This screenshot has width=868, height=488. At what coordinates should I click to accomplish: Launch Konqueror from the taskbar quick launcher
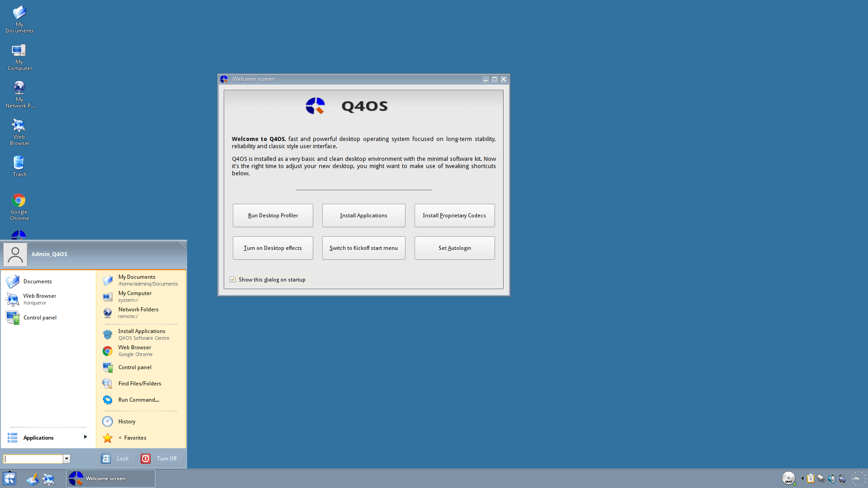click(x=48, y=479)
